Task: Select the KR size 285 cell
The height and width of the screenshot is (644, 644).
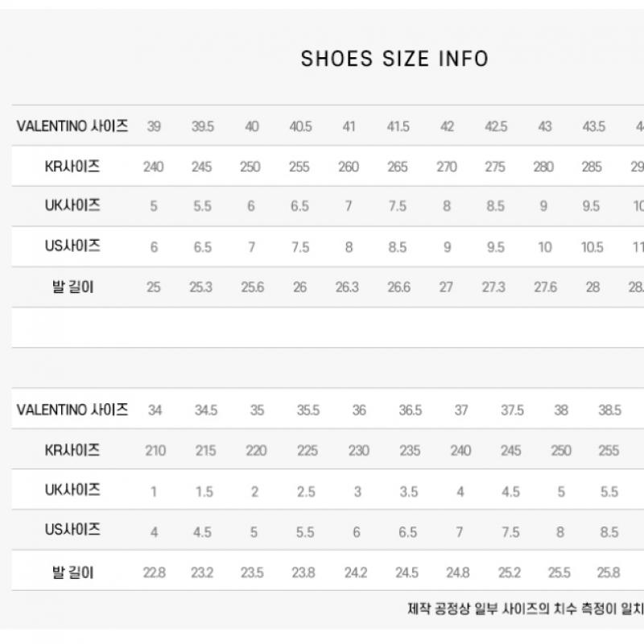Action: (x=592, y=167)
